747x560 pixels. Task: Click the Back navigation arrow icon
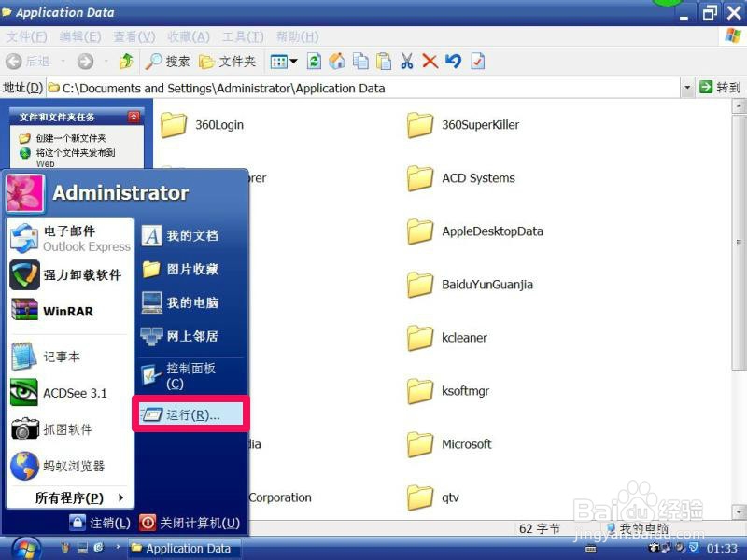(14, 61)
